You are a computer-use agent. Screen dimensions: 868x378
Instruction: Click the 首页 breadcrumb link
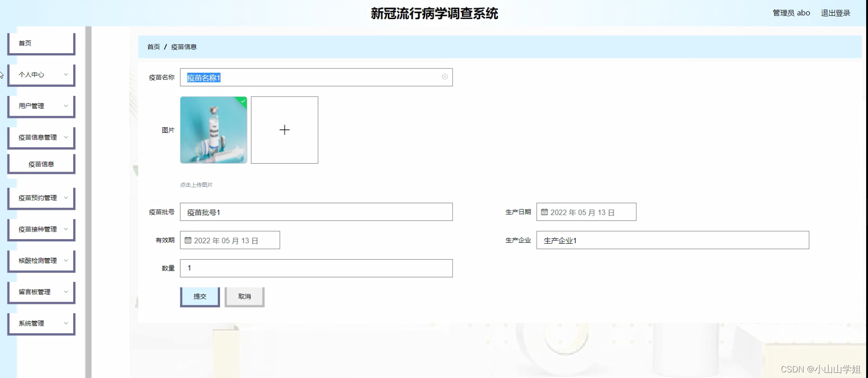click(153, 47)
